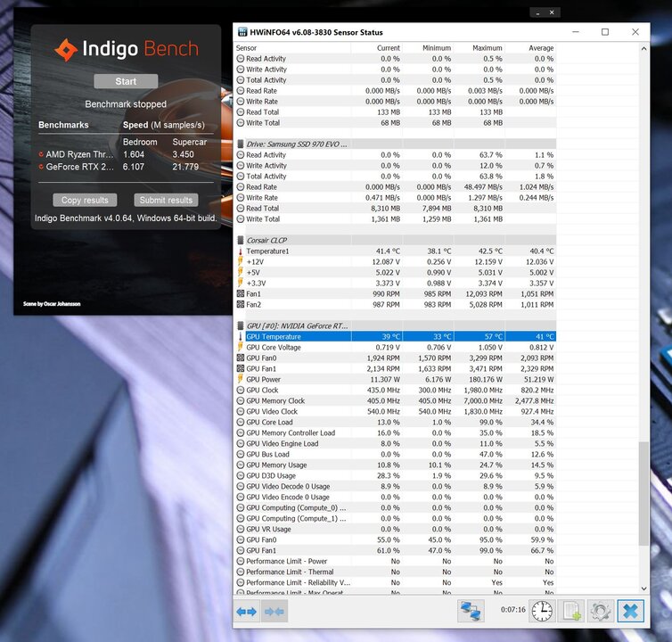Click the GPU Clock row clock icon

(x=241, y=391)
